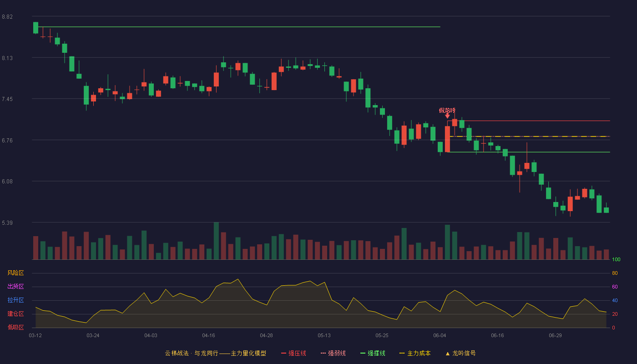637x364 pixels.
Task: Toggle the 强压线 legend entry
Action: click(x=293, y=353)
